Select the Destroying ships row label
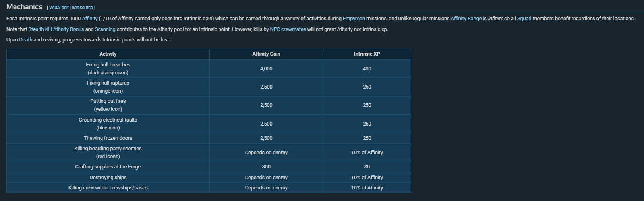644x201 pixels. pyautogui.click(x=108, y=178)
